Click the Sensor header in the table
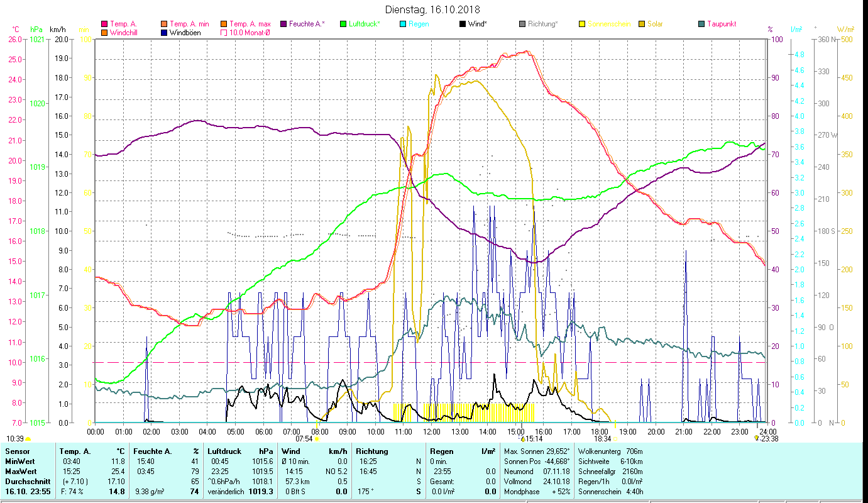This screenshot has width=868, height=503. [17, 451]
